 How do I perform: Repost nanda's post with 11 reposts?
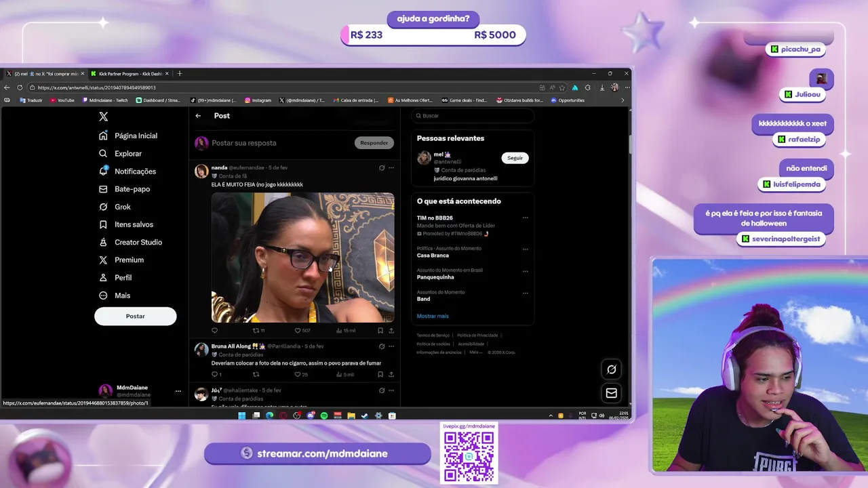[258, 331]
